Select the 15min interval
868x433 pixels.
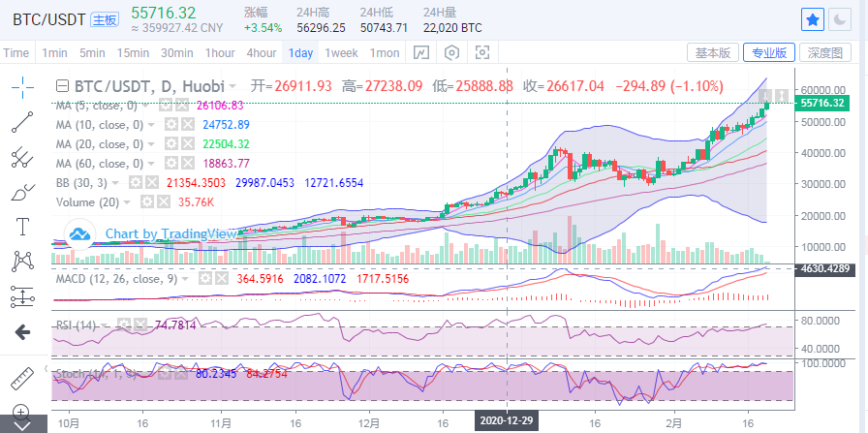[133, 53]
